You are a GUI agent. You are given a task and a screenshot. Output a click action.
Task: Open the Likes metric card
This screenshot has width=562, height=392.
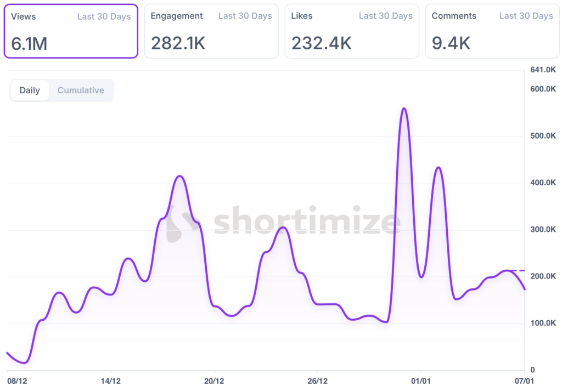click(352, 31)
